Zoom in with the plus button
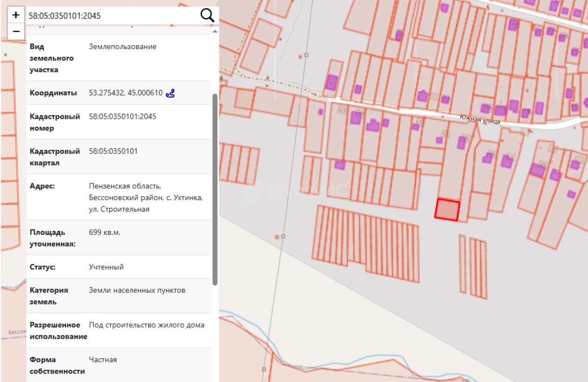Image resolution: width=588 pixels, height=382 pixels. point(16,15)
